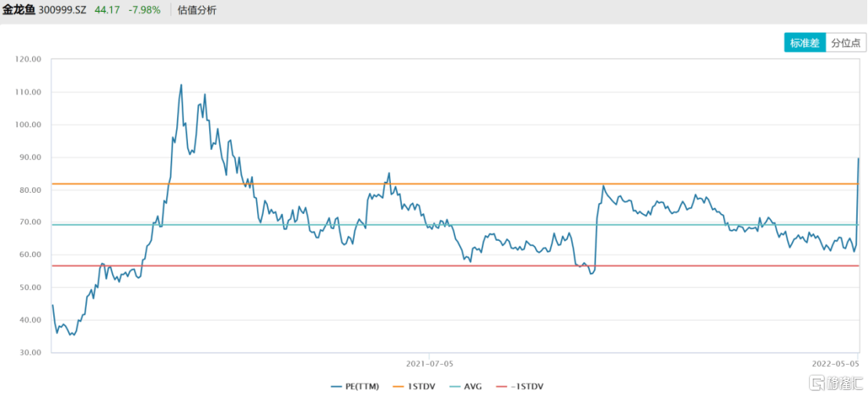Click the orange 1STDV horizontal line
The image size is (868, 396).
[454, 183]
